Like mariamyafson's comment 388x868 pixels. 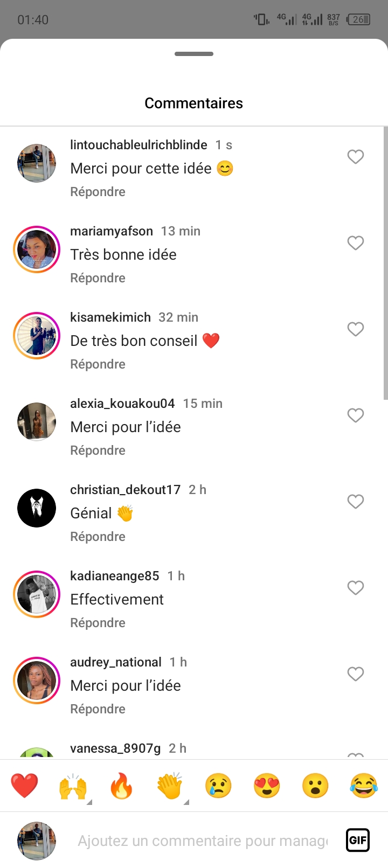(356, 243)
